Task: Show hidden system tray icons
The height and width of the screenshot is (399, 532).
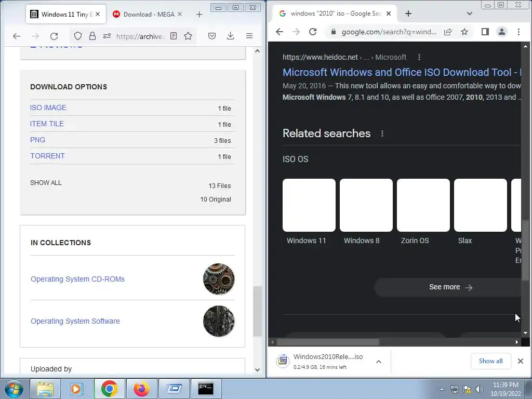Action: pos(442,389)
